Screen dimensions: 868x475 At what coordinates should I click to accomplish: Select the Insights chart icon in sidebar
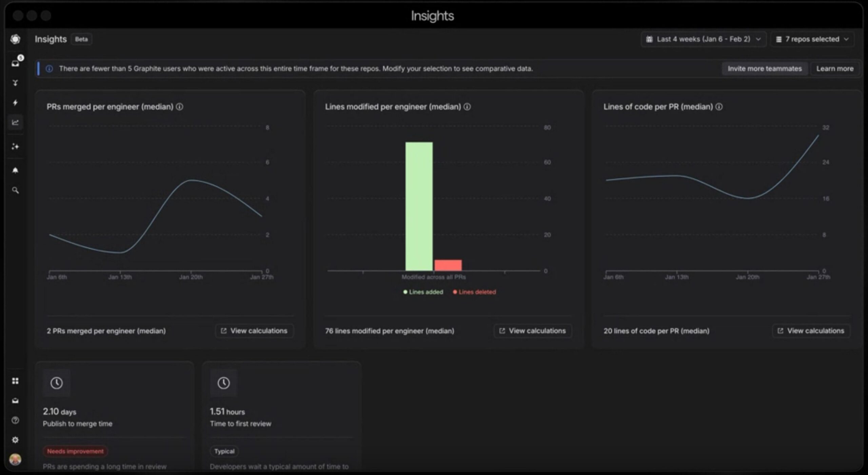point(15,122)
